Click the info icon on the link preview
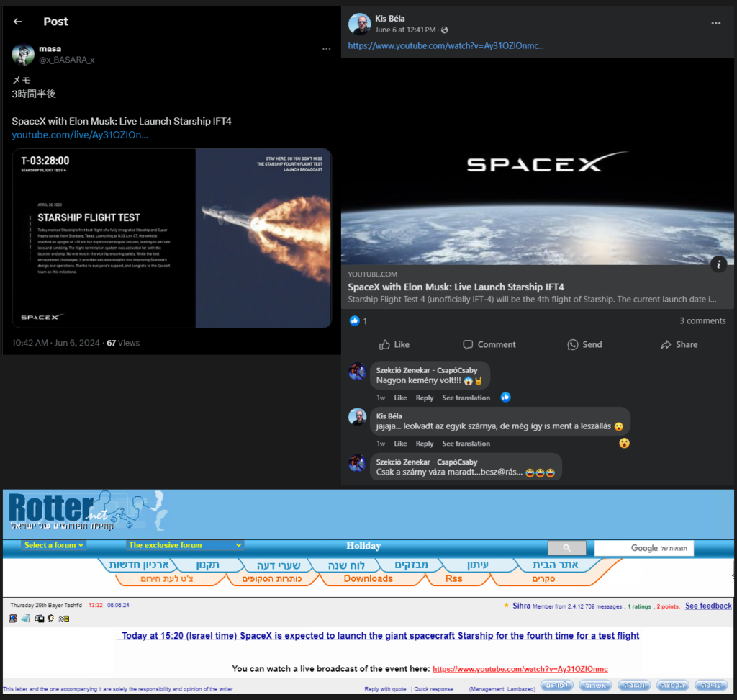 coord(719,264)
